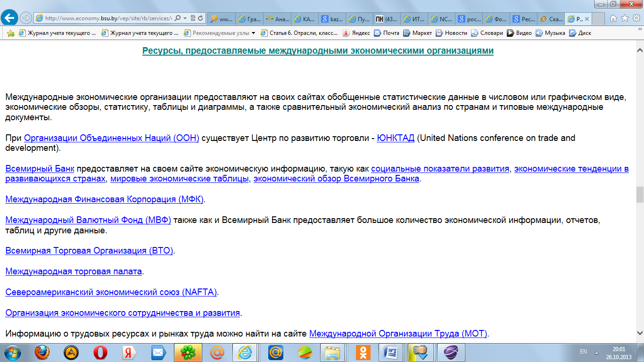Open the Новости bookmark
644x362 pixels.
(x=451, y=33)
